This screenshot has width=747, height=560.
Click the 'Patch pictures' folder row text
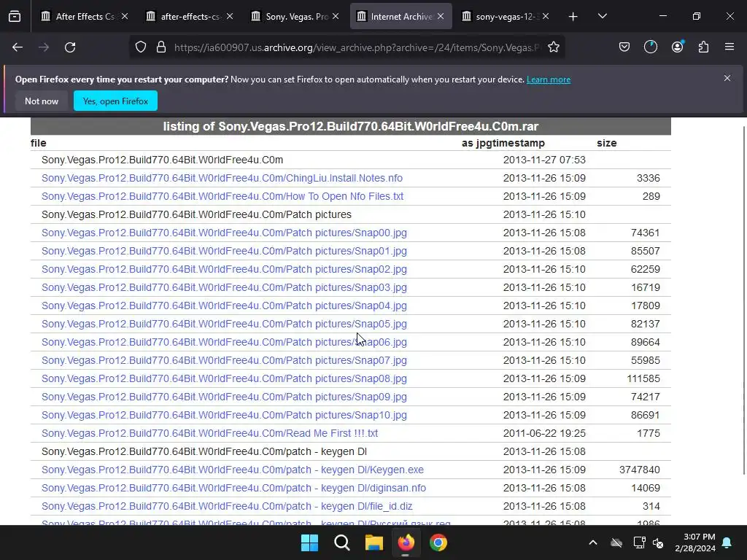196,214
